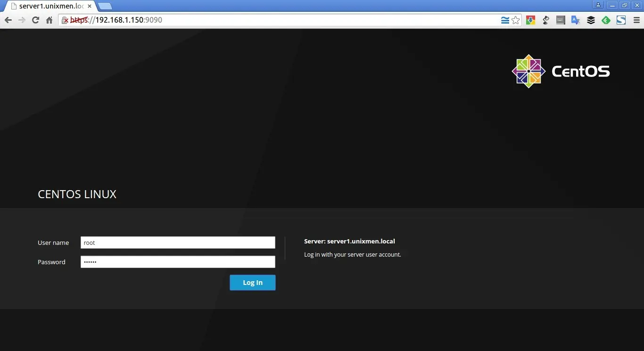Click the desk lamp extension icon
This screenshot has height=351, width=644.
[x=546, y=20]
